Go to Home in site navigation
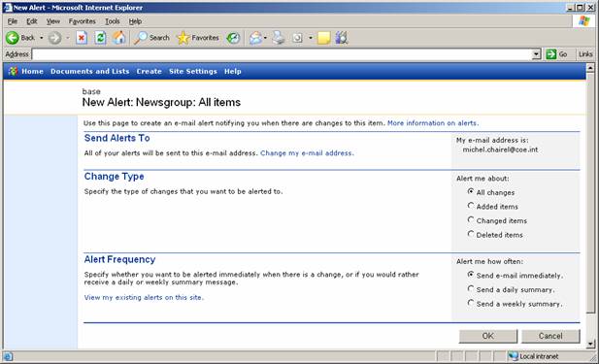 click(32, 72)
